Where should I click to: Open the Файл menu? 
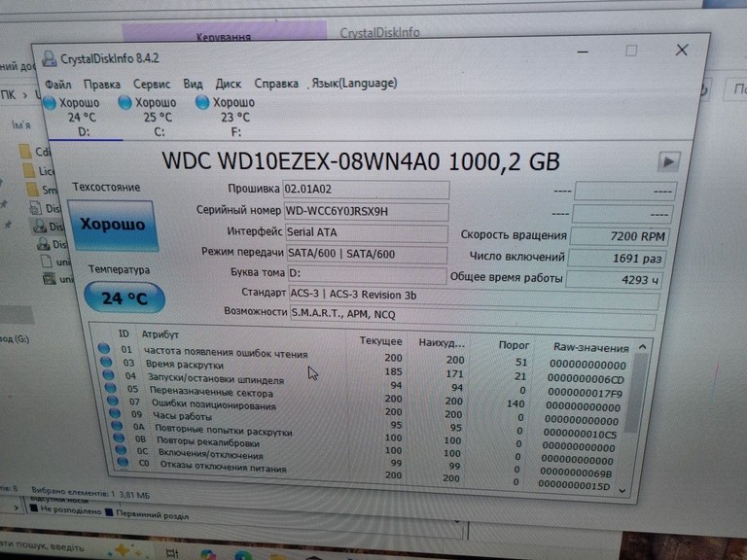[57, 85]
